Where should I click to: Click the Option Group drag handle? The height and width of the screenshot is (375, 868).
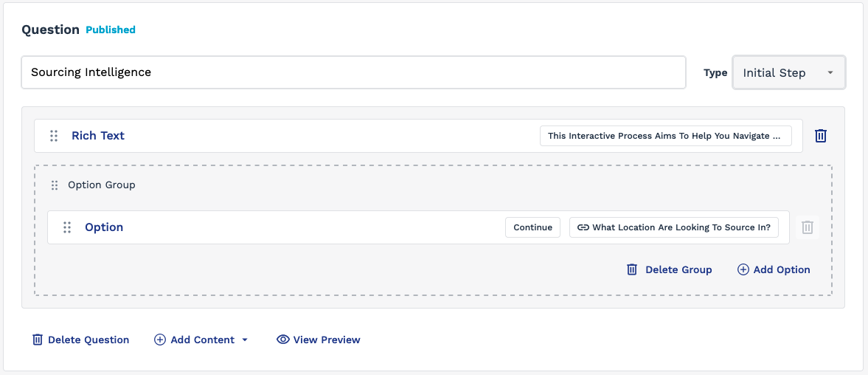point(55,185)
